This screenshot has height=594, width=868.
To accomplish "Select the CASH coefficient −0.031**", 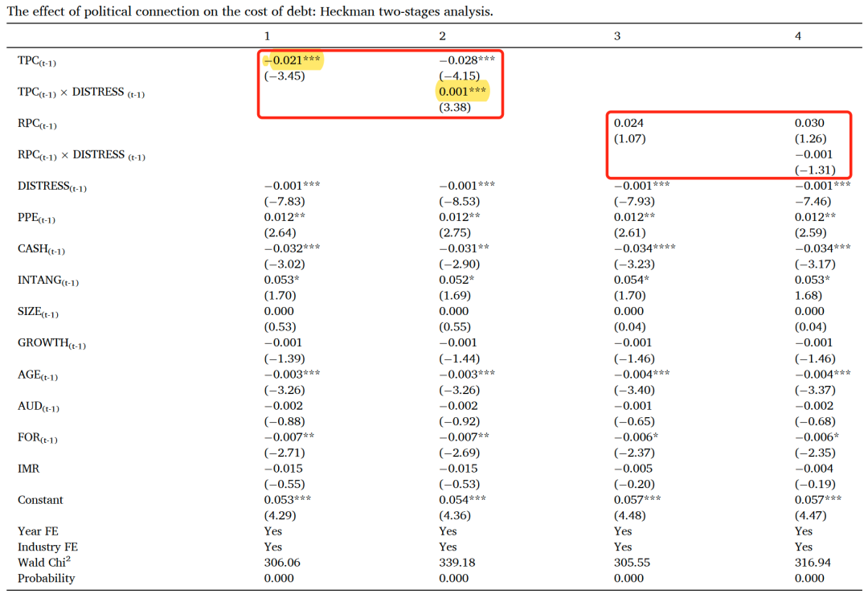I will [464, 248].
